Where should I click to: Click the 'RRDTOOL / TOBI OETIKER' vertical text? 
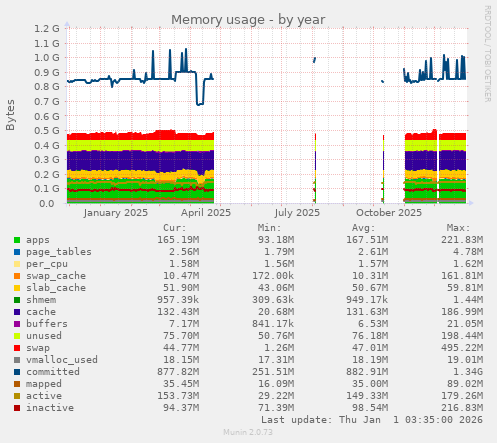point(488,53)
